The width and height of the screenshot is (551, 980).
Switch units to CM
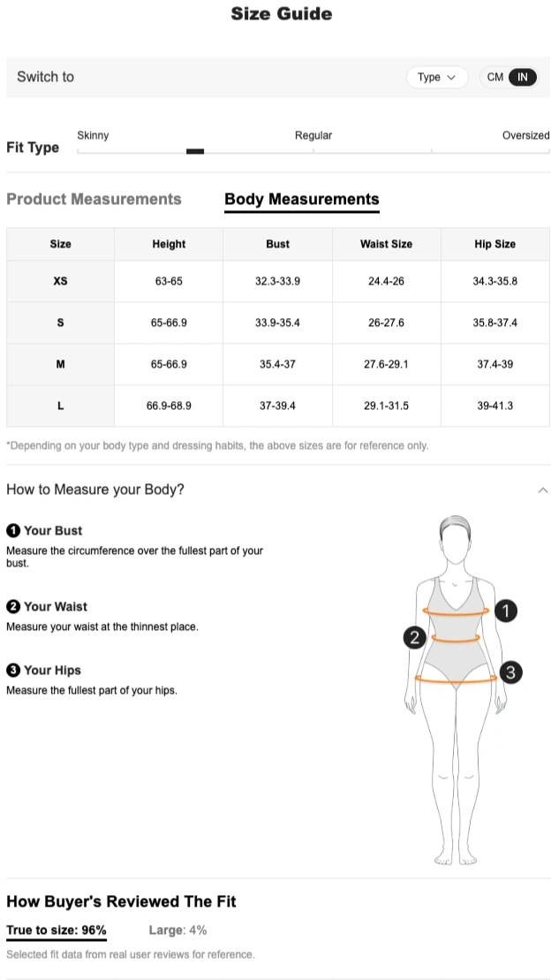(x=494, y=78)
